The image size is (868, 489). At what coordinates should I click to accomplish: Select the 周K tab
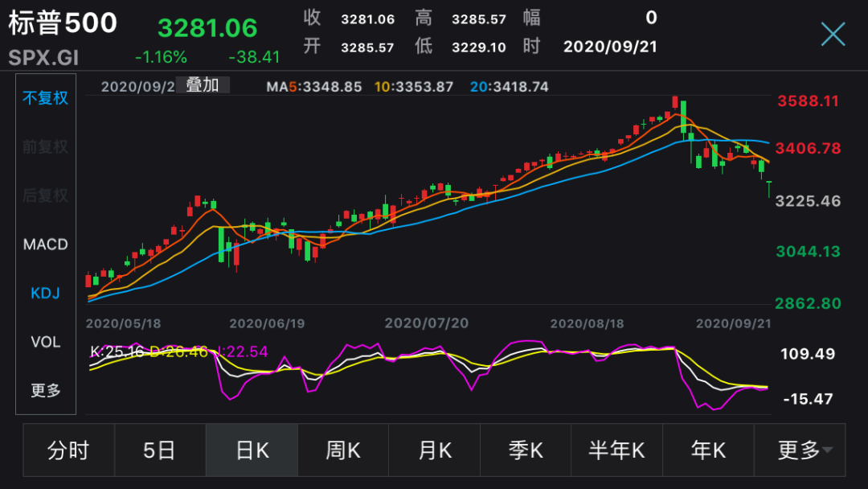coord(343,450)
